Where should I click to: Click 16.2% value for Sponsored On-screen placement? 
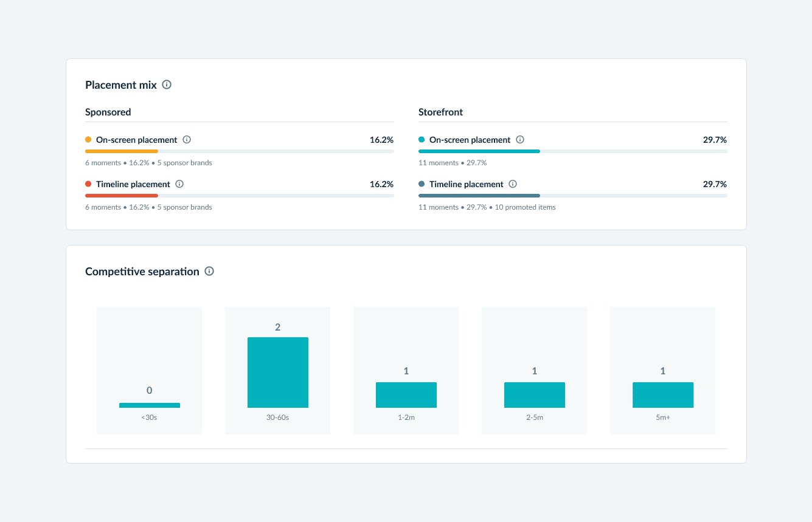pos(382,140)
